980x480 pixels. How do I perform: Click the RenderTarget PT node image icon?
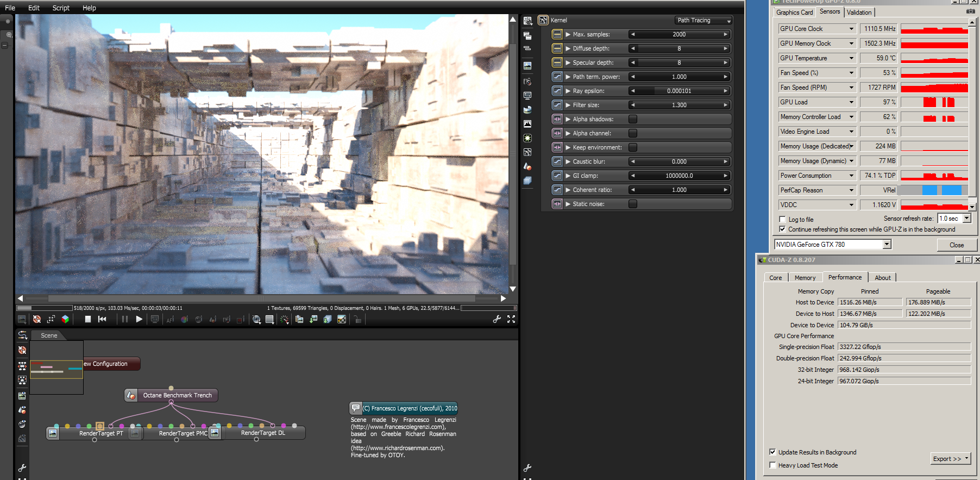click(x=53, y=433)
